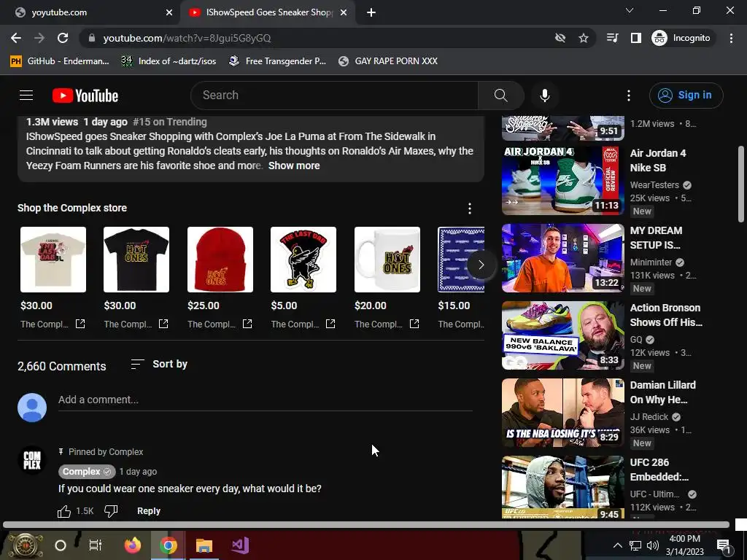Open File Explorer from the taskbar
Screen dimensions: 747x560
(204, 545)
